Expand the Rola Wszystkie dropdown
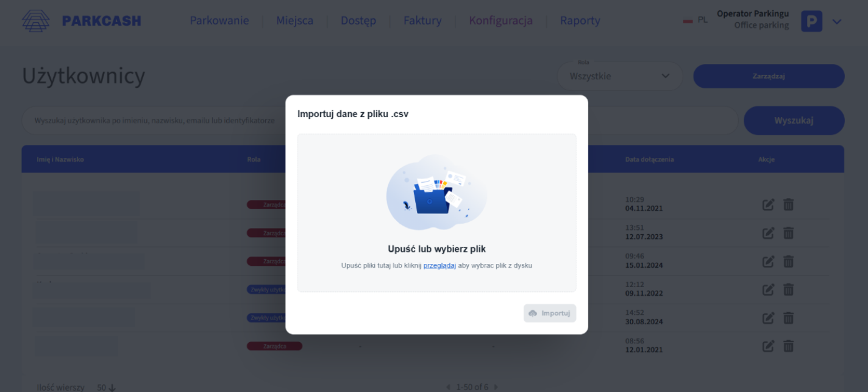 pyautogui.click(x=620, y=76)
